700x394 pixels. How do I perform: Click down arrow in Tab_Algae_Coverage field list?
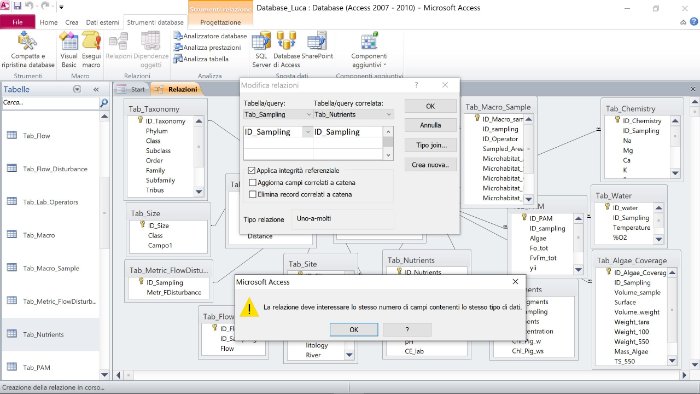coord(672,361)
